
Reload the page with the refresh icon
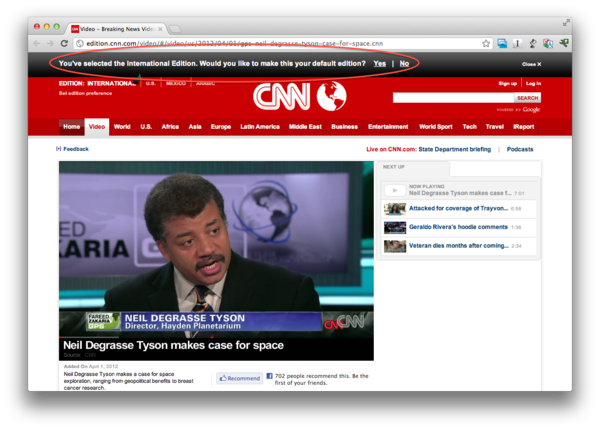pyautogui.click(x=64, y=44)
